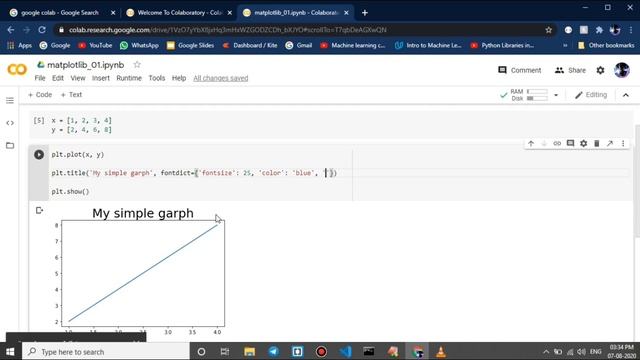This screenshot has height=360, width=640.
Task: Add a new Text cell
Action: [x=71, y=95]
